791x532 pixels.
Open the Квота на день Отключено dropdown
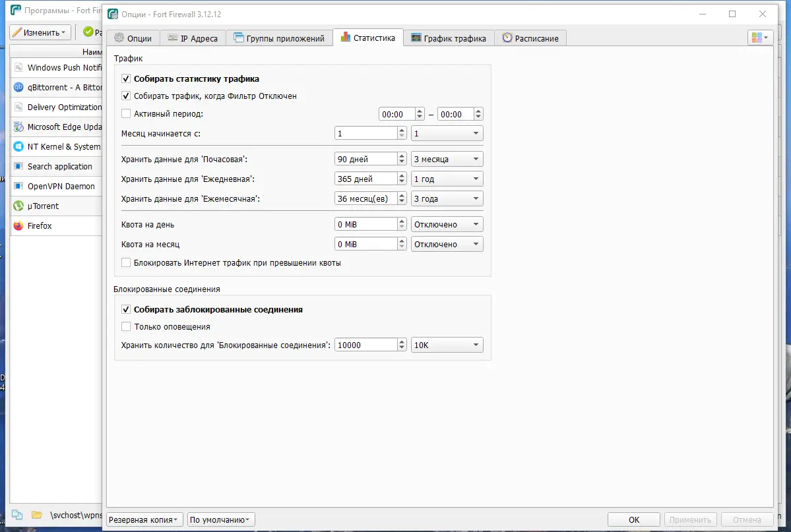pyautogui.click(x=447, y=224)
